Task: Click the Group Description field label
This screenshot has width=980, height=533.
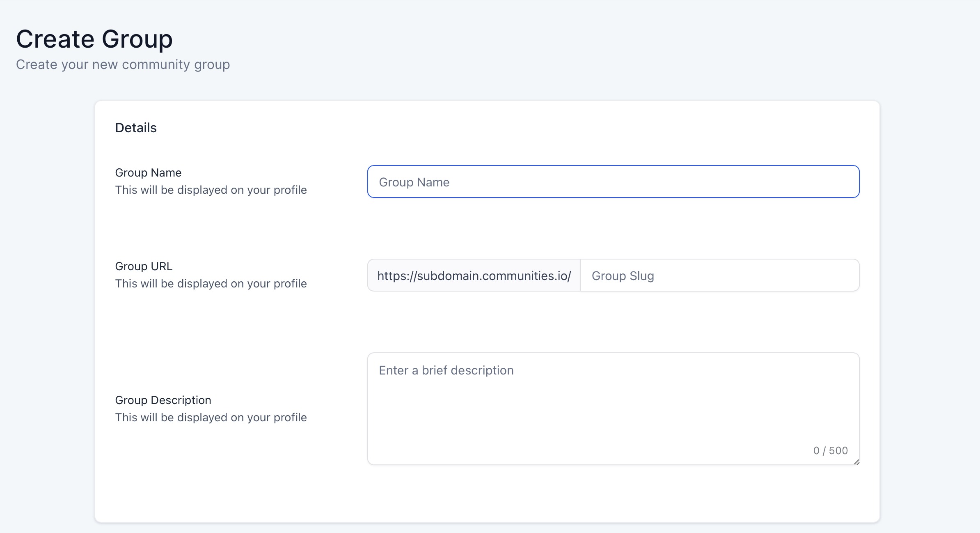Action: (163, 400)
